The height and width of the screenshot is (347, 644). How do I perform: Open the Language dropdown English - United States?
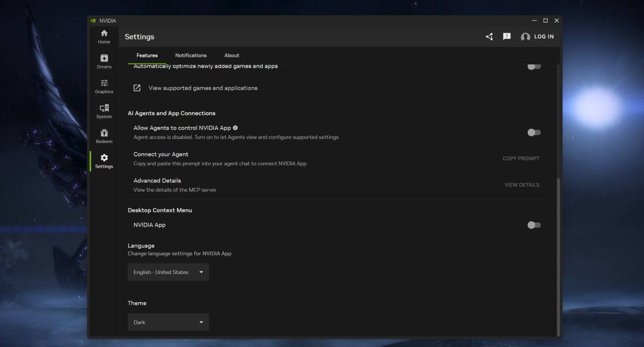[169, 272]
